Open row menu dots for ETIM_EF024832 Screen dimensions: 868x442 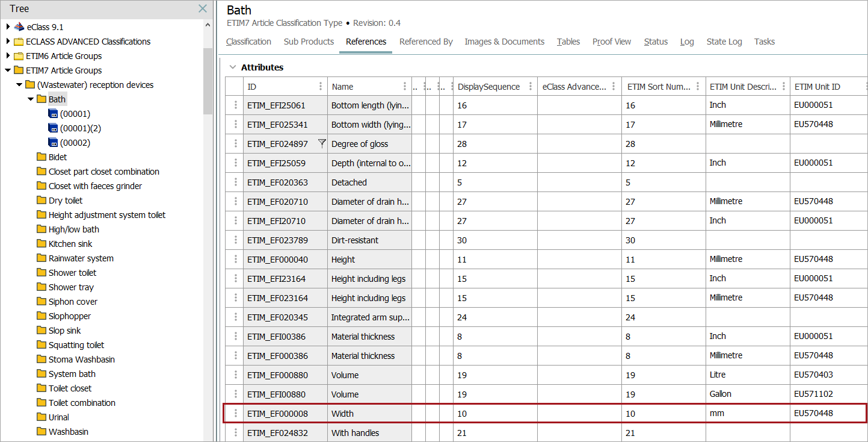click(235, 433)
